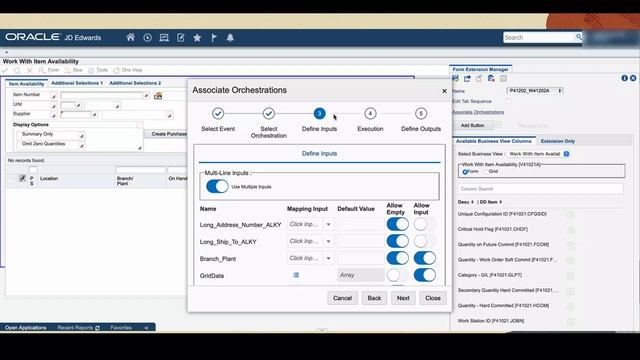Switch to Additional Selections 2 tab
This screenshot has height=360, width=640.
[135, 83]
